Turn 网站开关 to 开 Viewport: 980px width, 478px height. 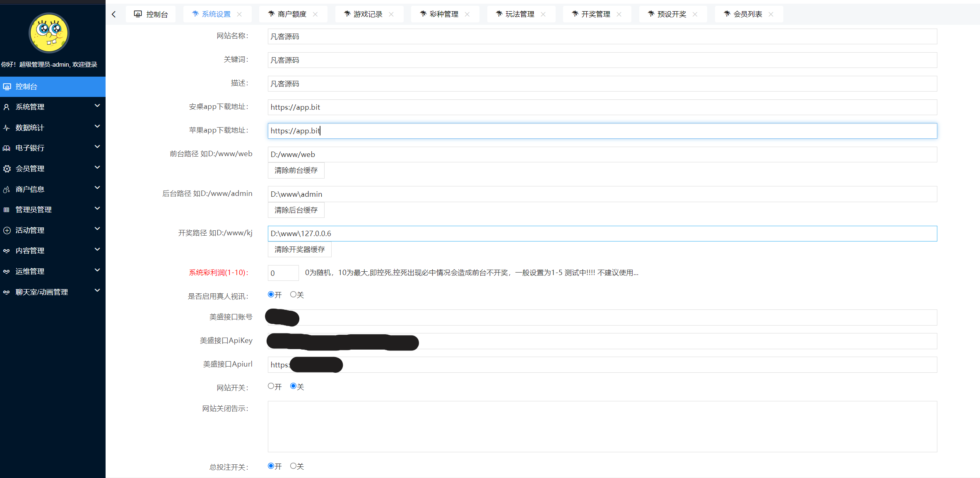(271, 386)
